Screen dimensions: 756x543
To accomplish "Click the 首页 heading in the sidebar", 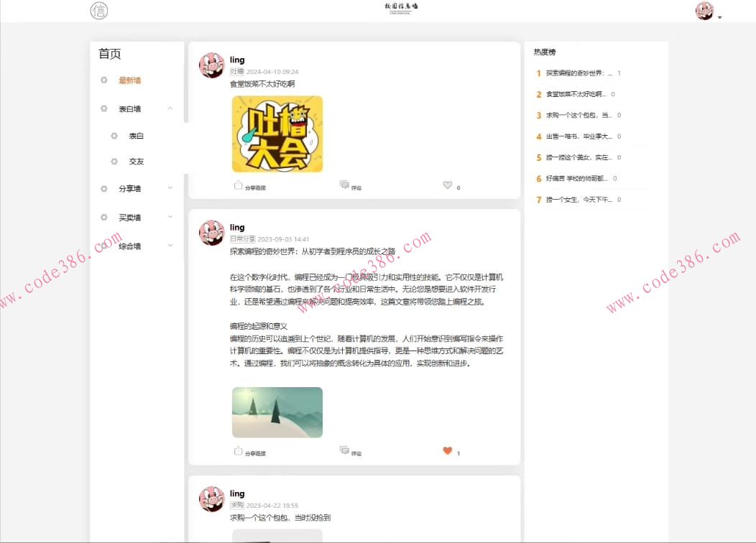I will tap(109, 53).
